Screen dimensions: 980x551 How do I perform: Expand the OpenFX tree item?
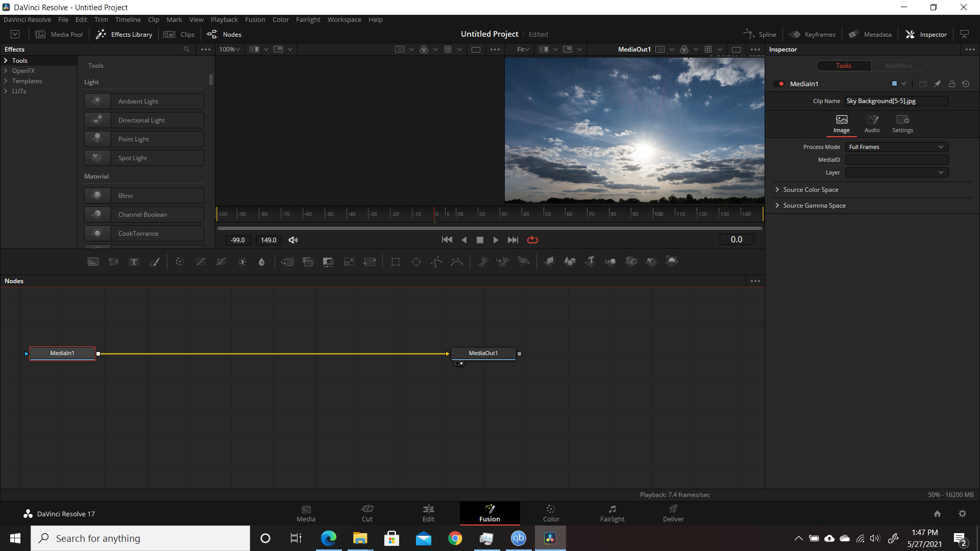[x=6, y=71]
